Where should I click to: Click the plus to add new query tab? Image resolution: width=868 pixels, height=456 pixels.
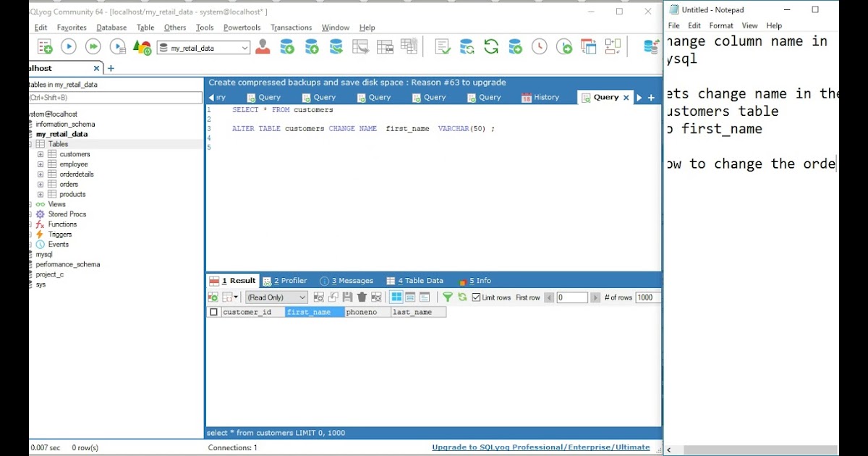click(x=651, y=98)
